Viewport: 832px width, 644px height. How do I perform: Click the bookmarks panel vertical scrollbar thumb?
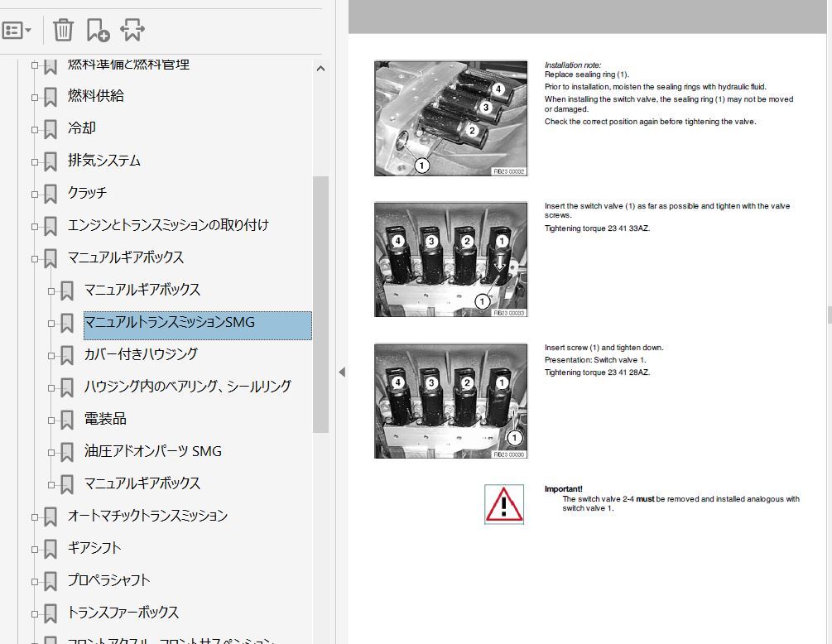pos(320,305)
